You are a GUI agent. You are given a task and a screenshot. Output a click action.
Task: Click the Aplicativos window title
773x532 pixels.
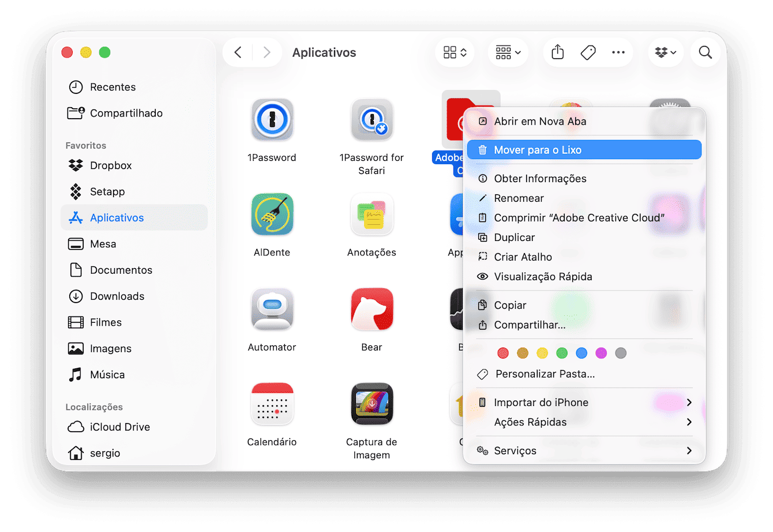pos(324,52)
